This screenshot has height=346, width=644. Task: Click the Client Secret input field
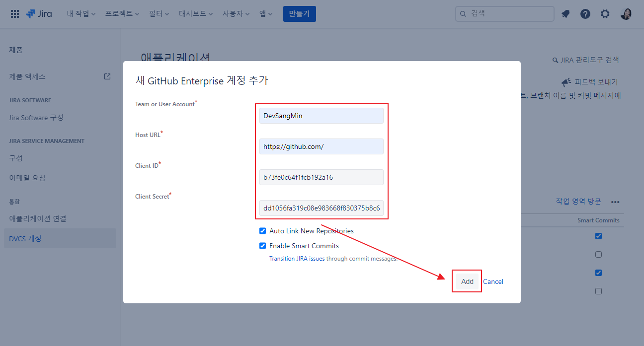(x=321, y=208)
